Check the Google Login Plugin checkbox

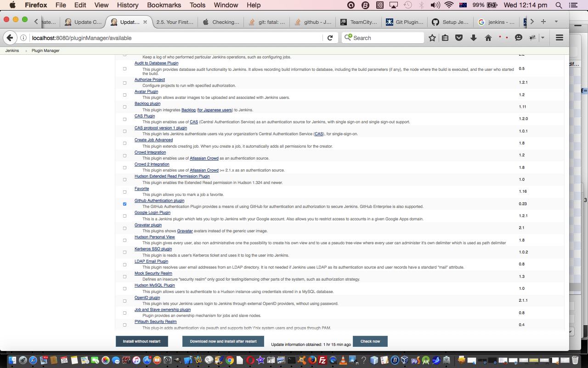tap(124, 216)
